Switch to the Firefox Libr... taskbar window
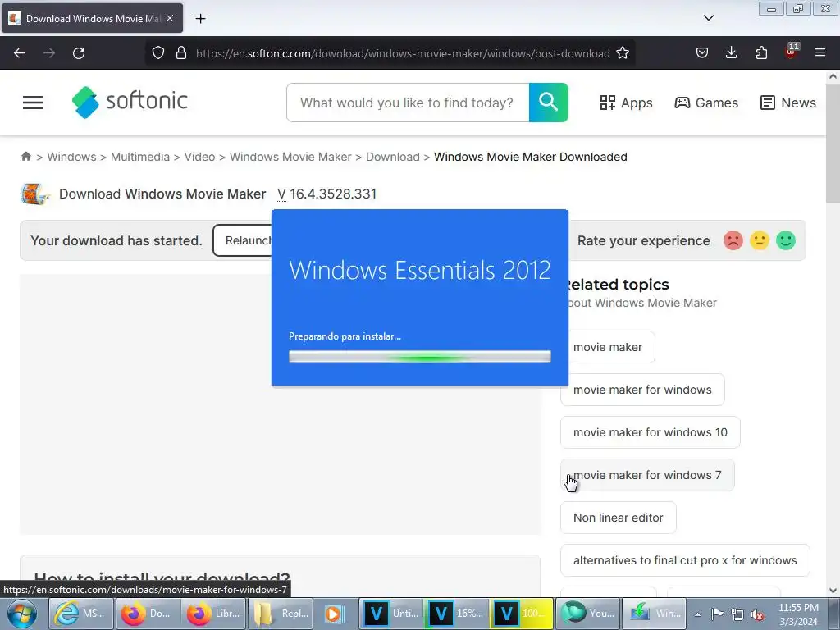The height and width of the screenshot is (630, 840). pyautogui.click(x=214, y=614)
